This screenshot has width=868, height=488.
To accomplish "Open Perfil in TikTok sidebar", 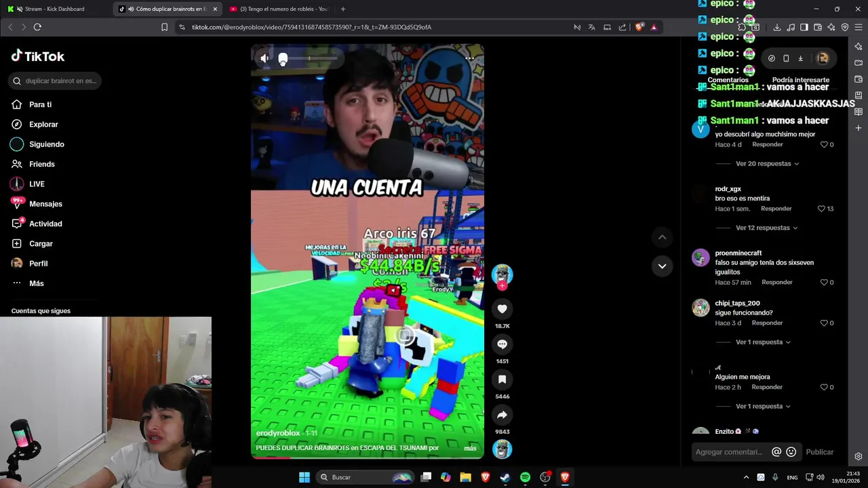I will click(38, 264).
